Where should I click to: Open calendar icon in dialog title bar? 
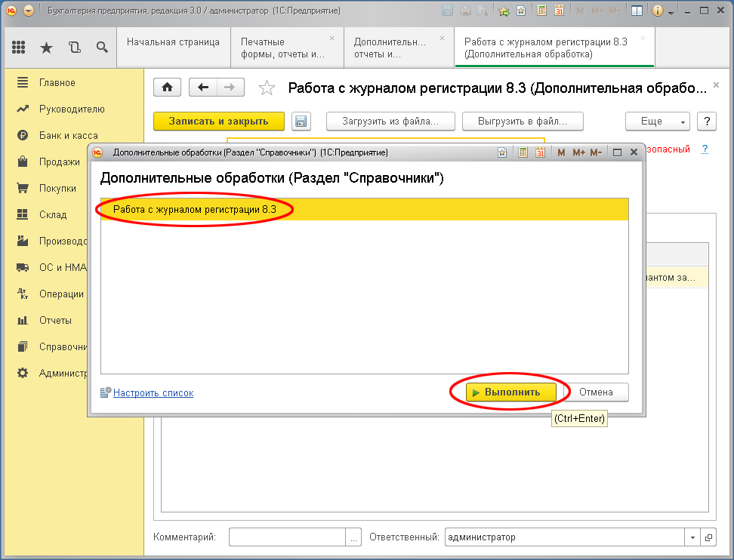point(540,152)
